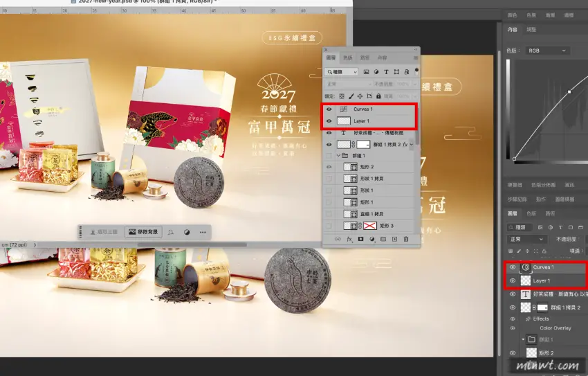The height and width of the screenshot is (376, 588).
Task: Click the mask adjustment icon in contextual task bar
Action: point(171,232)
